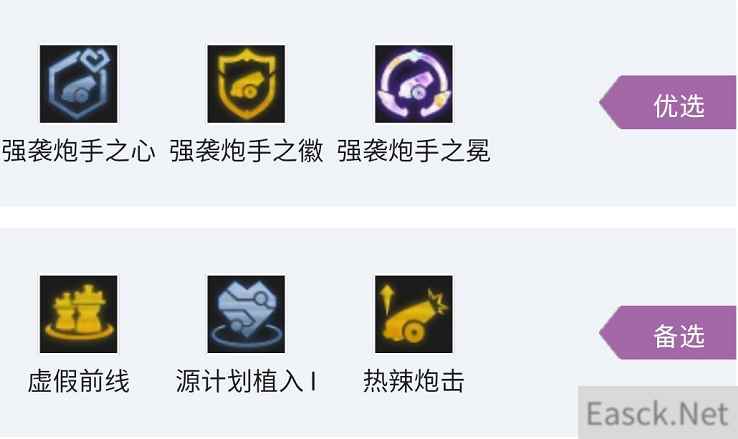Select the gold shield 强袭炮手之徽 icon

point(246,84)
